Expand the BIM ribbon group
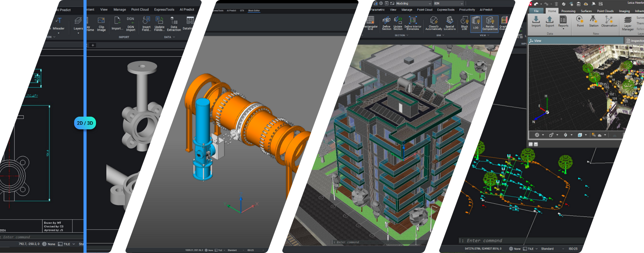 pos(440,35)
